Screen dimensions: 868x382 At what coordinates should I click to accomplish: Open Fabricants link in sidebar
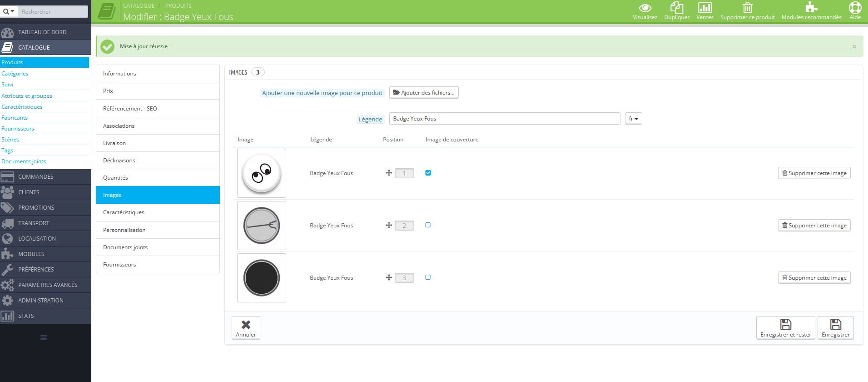[15, 118]
